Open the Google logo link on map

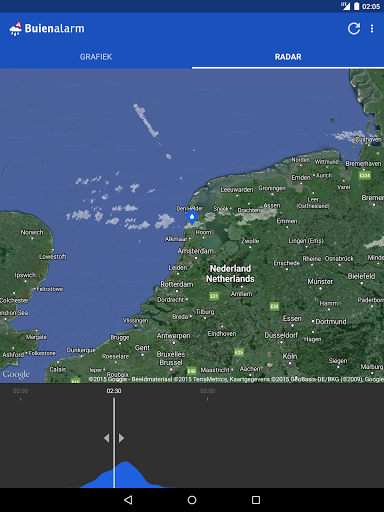click(x=16, y=375)
